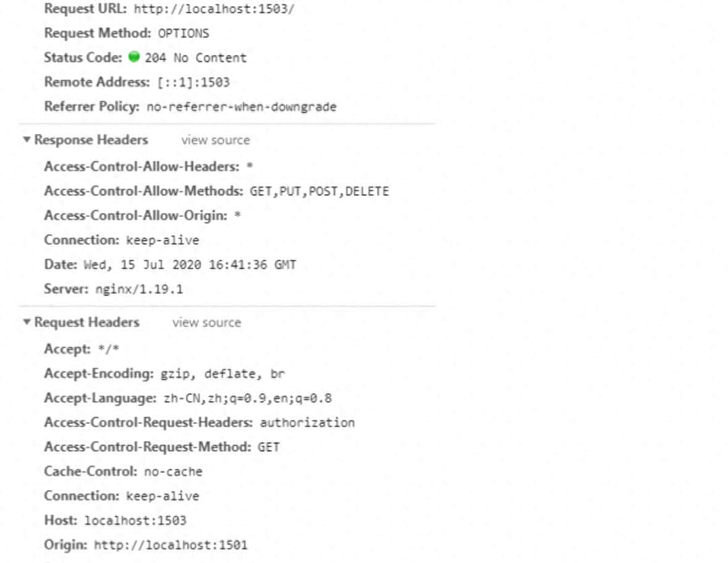Select the OPTIONS request method value
728x563 pixels.
click(179, 33)
